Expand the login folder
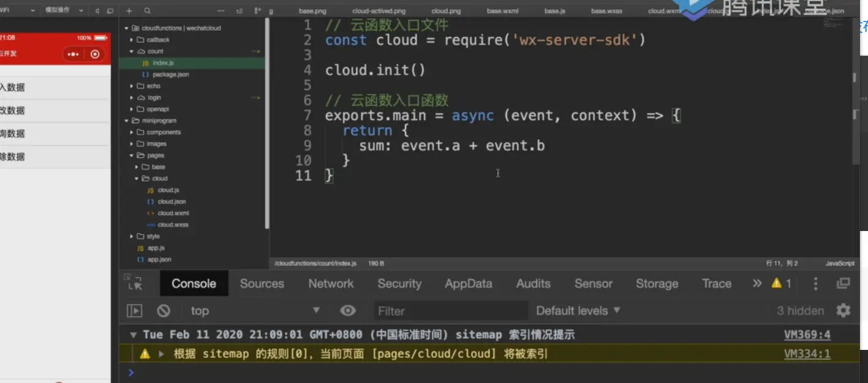Screen dimensions: 868x383 click(x=132, y=97)
